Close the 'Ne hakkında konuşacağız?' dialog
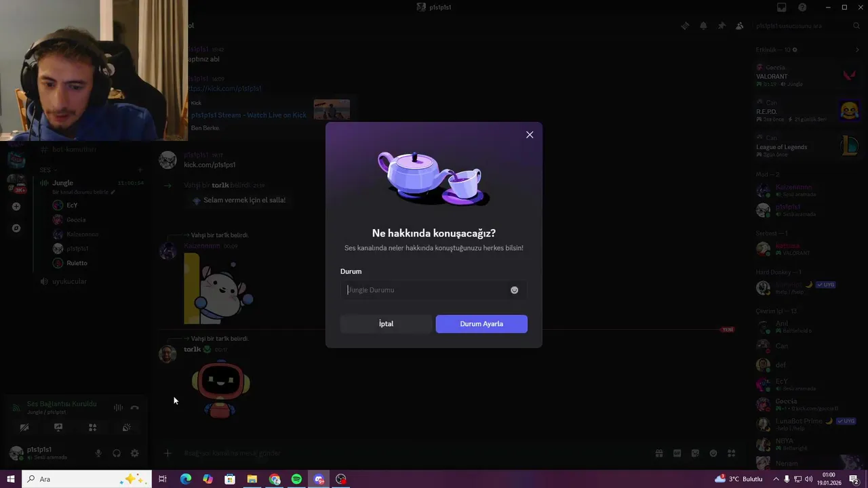868x488 pixels. pos(530,135)
